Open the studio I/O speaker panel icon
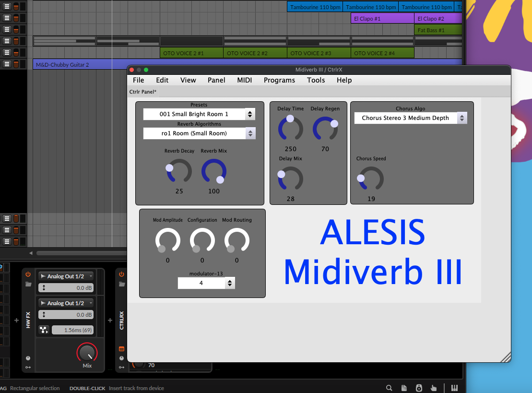This screenshot has width=532, height=393. [419, 388]
